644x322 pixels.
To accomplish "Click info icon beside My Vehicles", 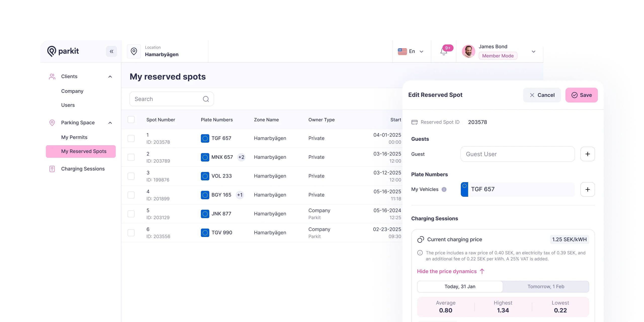I will (444, 189).
